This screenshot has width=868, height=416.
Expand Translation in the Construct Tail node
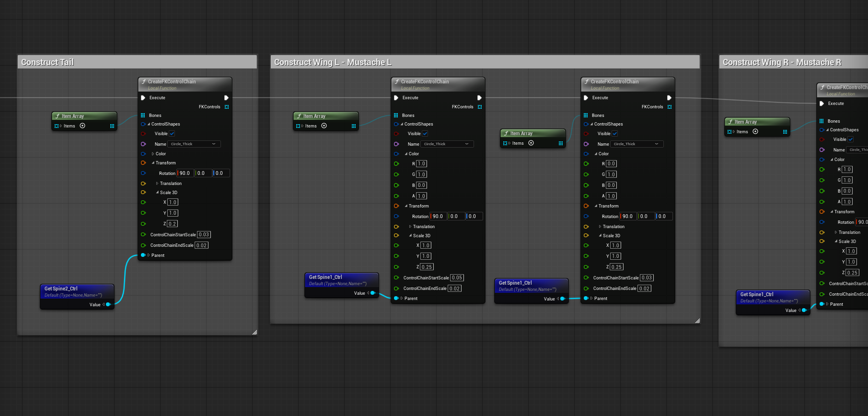point(157,184)
